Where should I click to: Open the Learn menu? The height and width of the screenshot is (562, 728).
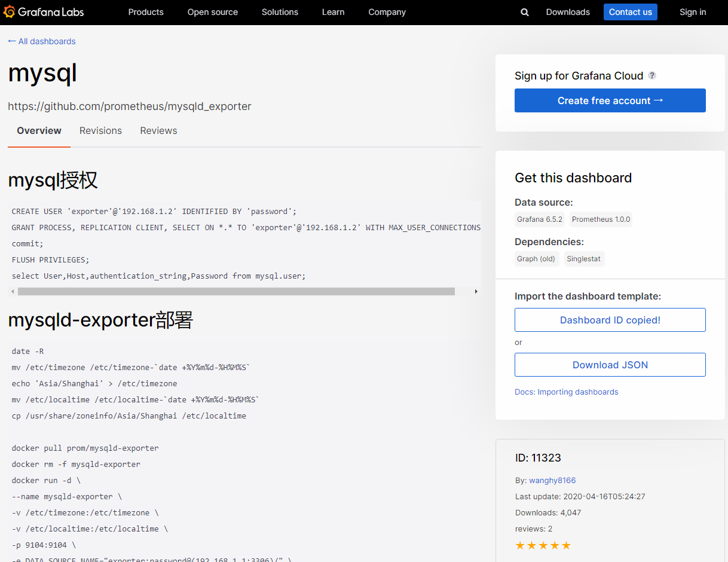pos(333,12)
